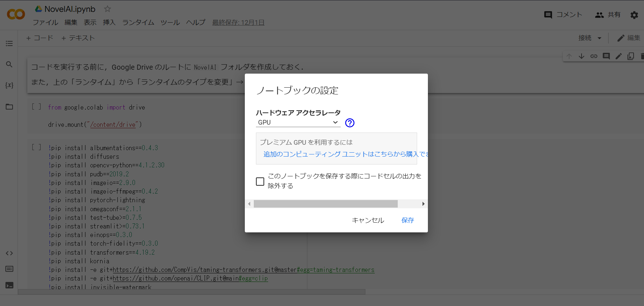Click the 接続 connect button
The width and height of the screenshot is (644, 306).
tap(585, 38)
